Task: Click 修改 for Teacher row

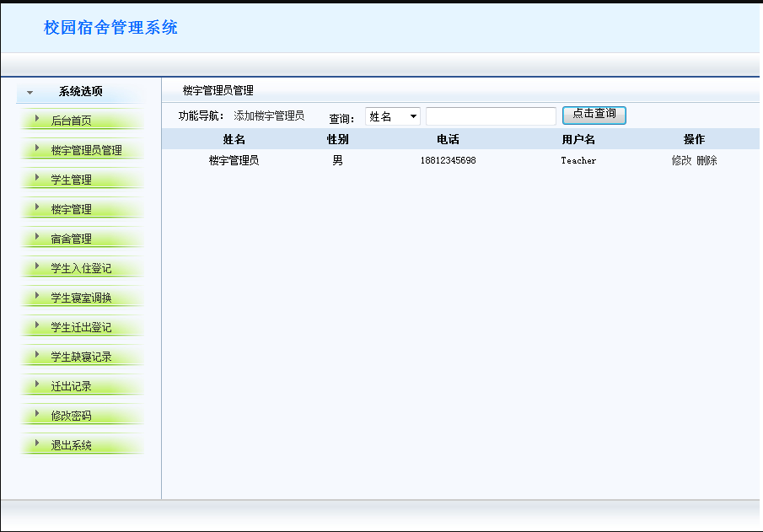Action: click(681, 160)
